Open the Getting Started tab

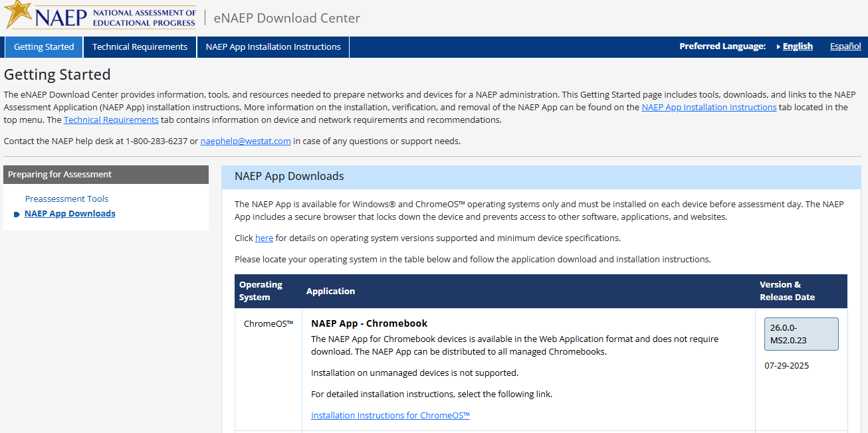[x=44, y=47]
